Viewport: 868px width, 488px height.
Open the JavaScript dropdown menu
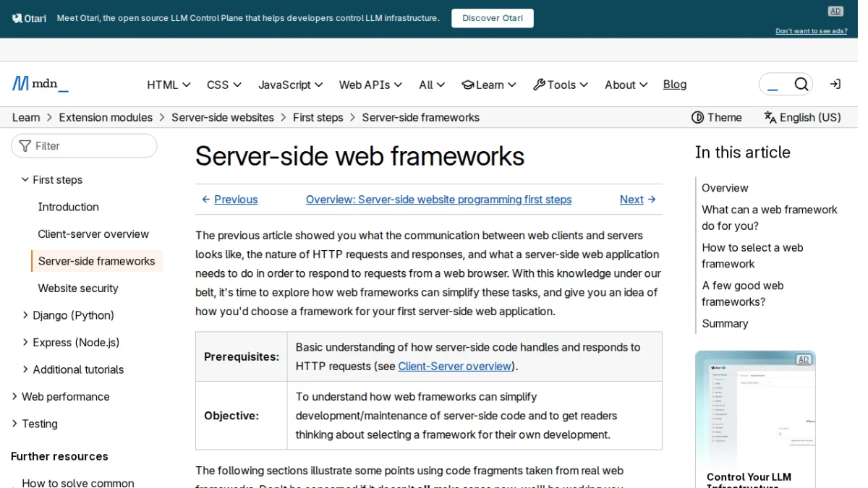[292, 85]
